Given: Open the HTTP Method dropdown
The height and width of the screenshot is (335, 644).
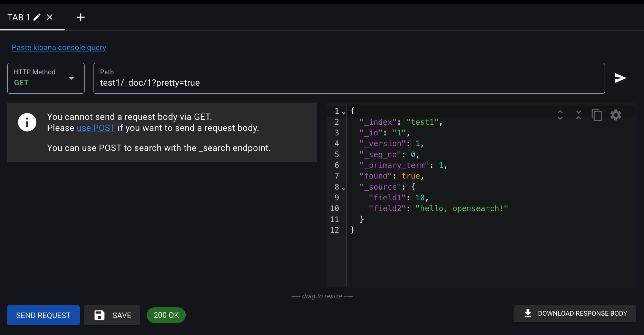Looking at the screenshot, I should coord(46,78).
